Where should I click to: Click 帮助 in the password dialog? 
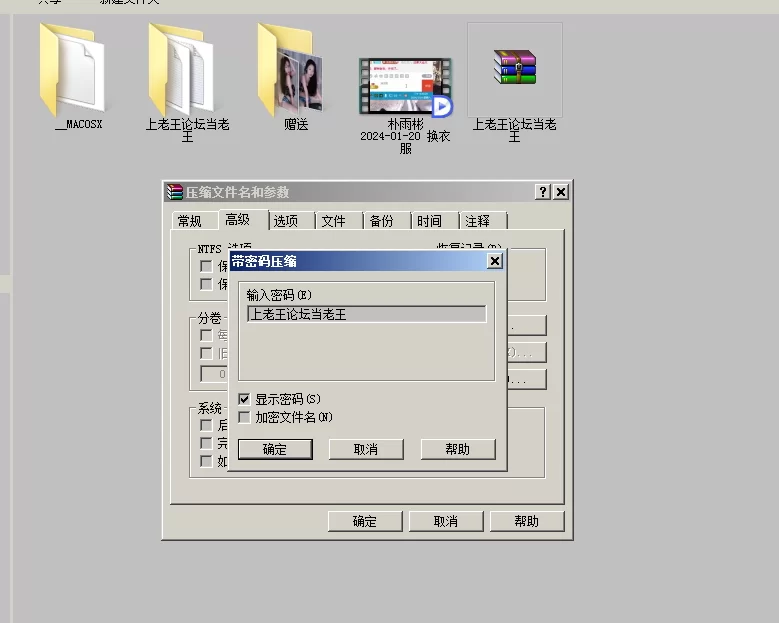tap(457, 449)
